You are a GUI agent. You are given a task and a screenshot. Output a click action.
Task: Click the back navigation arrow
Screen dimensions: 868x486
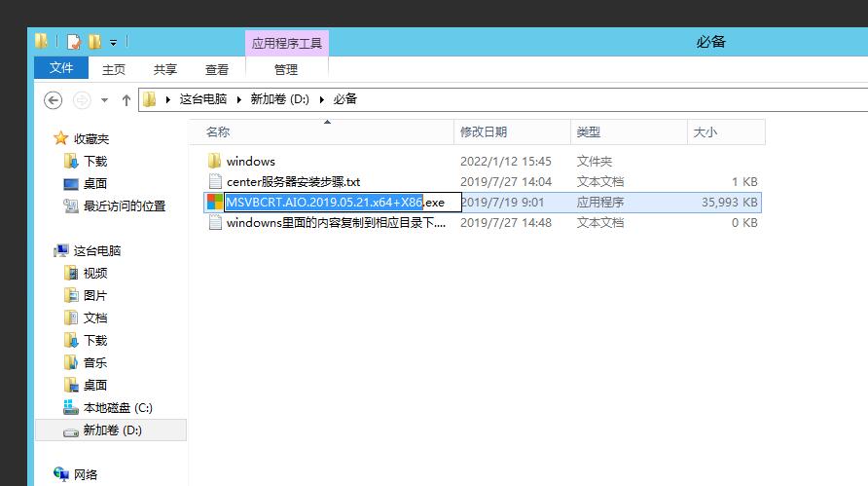54,99
